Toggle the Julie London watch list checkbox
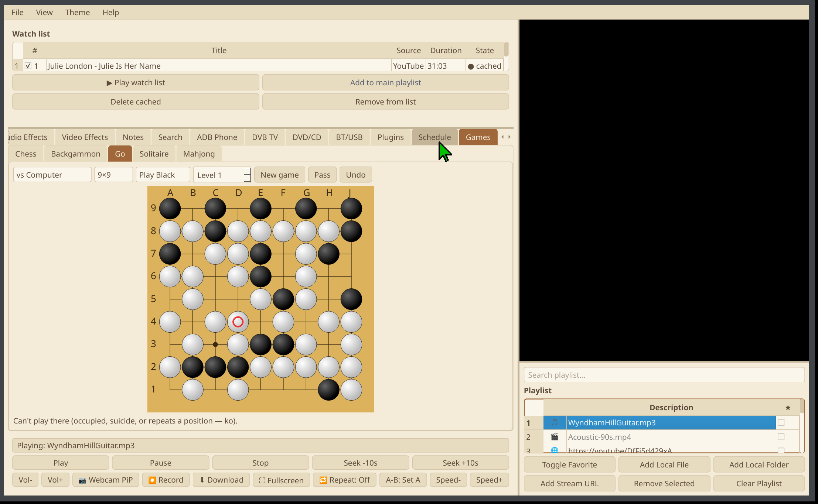Viewport: 818px width, 504px height. [x=28, y=66]
